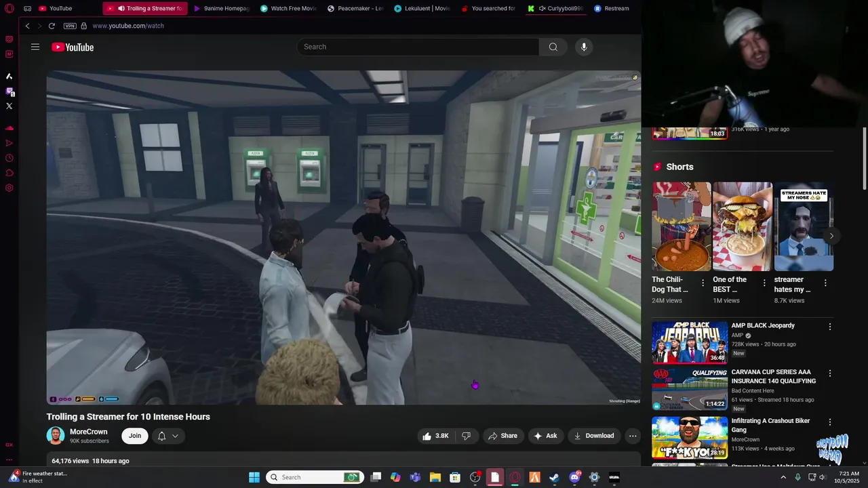This screenshot has width=868, height=488.
Task: Open Aria AI in Opera sidebar
Action: pos(9,76)
